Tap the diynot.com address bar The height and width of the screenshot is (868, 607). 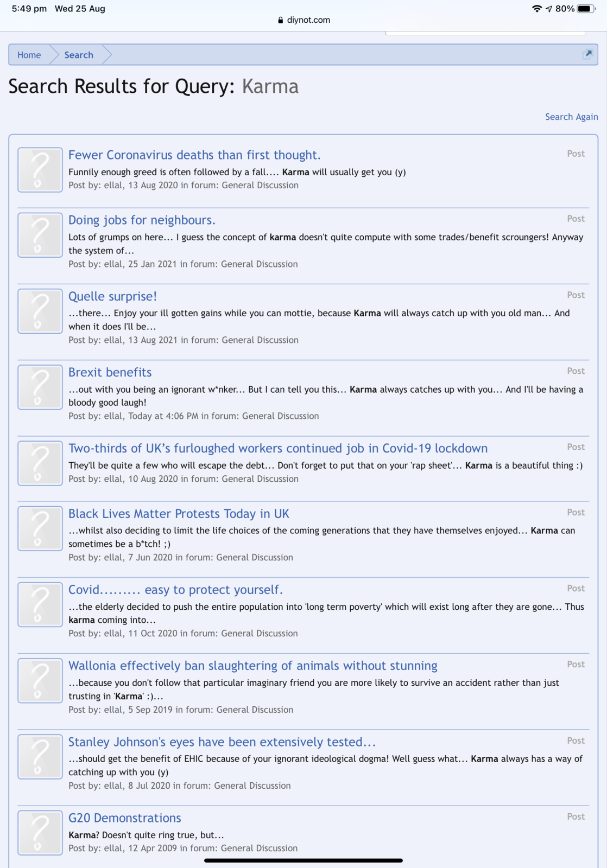point(308,20)
